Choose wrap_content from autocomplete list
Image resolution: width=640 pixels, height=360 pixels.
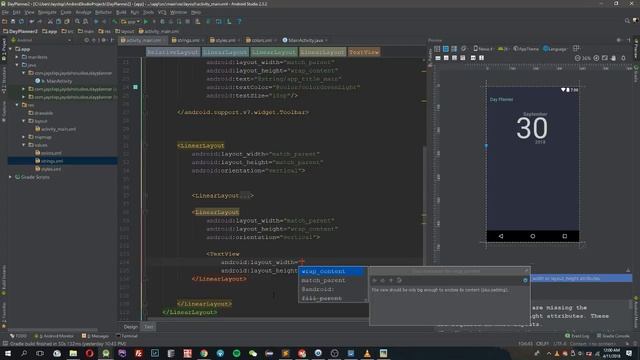pyautogui.click(x=332, y=271)
